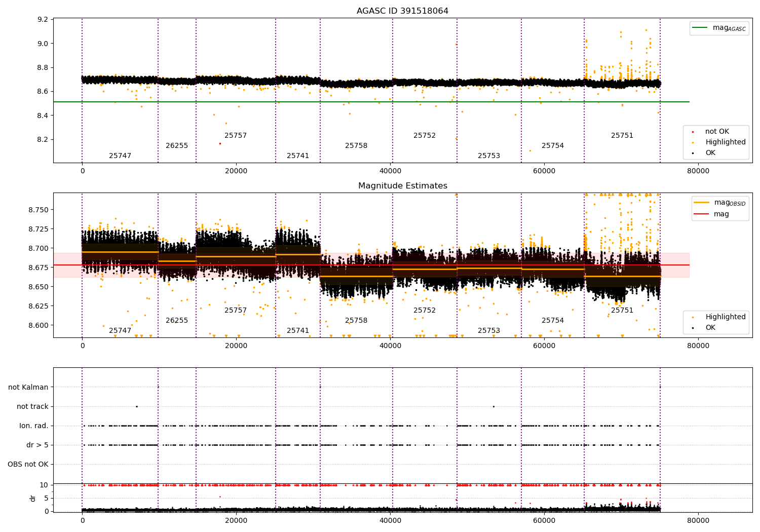
Task: Click obsid 25752 in Magnitude Estimates plot
Action: 425,310
